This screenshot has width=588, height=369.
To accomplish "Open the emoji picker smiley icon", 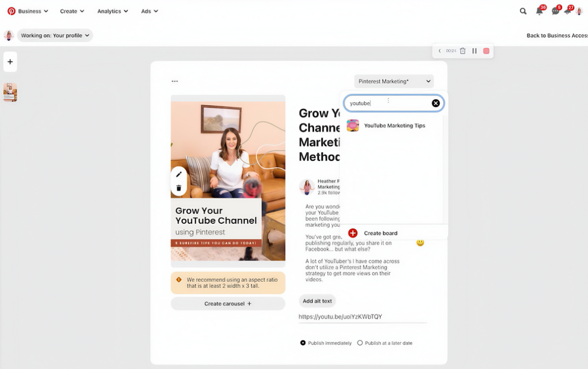I will (x=420, y=243).
